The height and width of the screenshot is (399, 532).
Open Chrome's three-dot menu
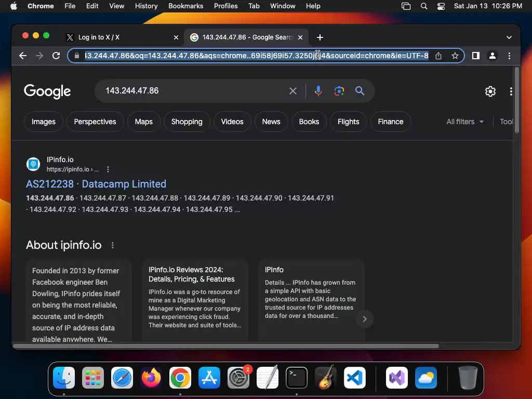(509, 56)
